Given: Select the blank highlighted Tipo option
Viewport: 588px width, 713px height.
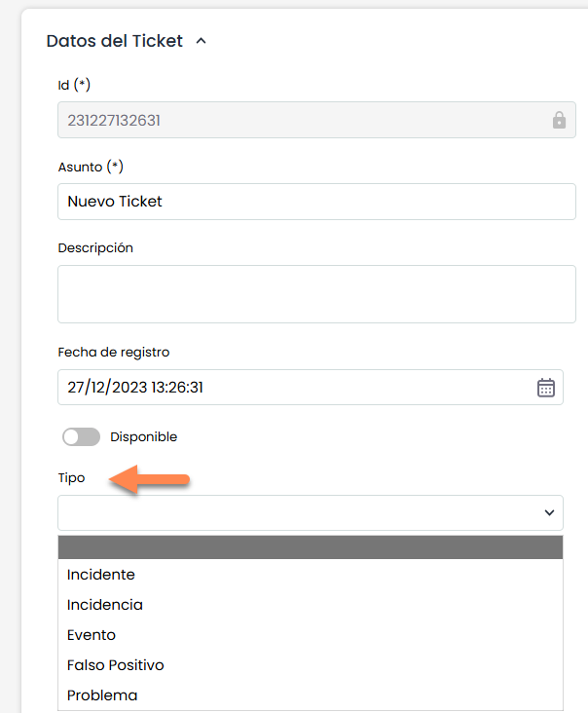Looking at the screenshot, I should 311,547.
